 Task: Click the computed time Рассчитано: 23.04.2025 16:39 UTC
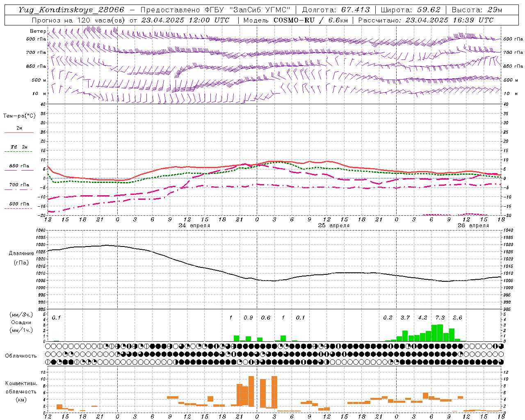pos(426,20)
